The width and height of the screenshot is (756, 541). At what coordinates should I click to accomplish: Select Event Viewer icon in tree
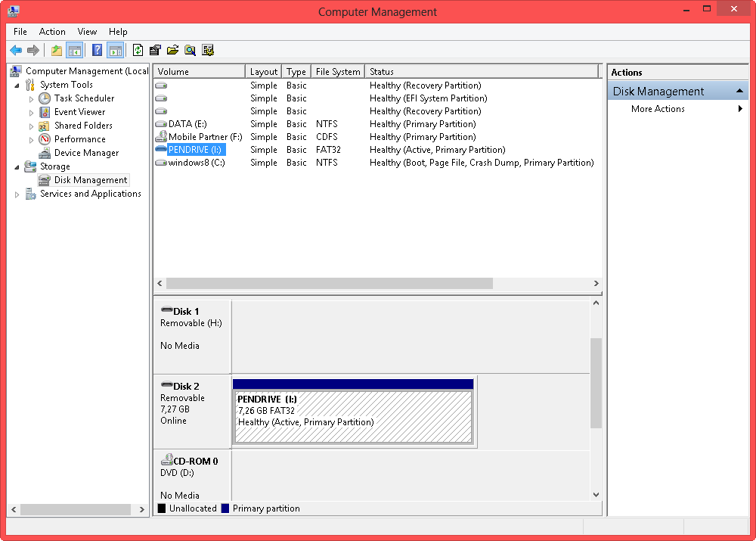coord(45,112)
